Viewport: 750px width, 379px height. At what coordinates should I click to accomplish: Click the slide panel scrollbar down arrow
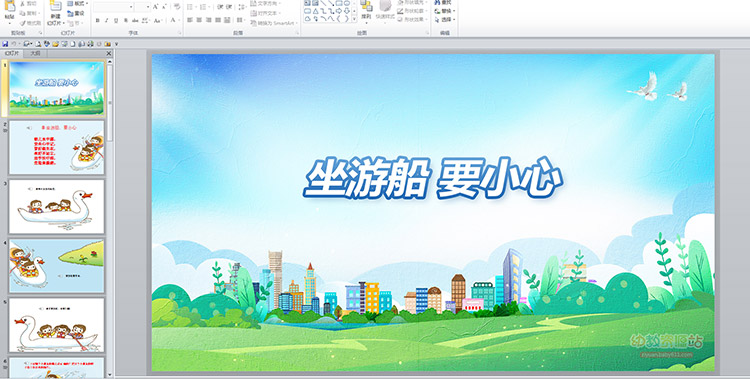click(x=110, y=375)
